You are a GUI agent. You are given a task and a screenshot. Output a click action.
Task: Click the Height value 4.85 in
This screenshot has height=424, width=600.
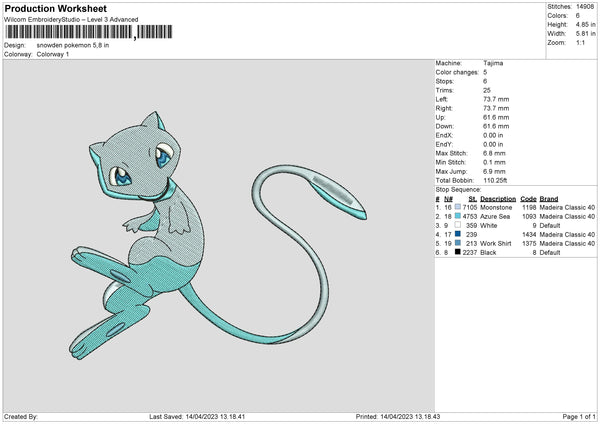pos(585,24)
